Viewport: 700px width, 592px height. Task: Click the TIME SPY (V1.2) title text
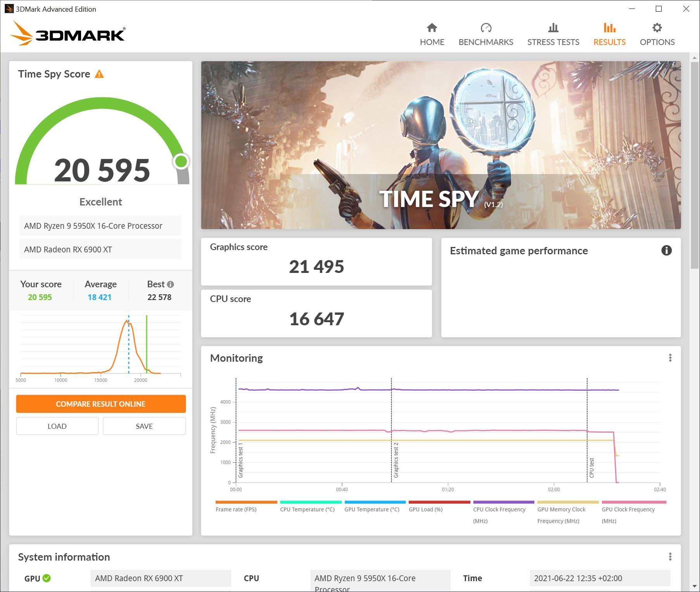click(x=441, y=199)
